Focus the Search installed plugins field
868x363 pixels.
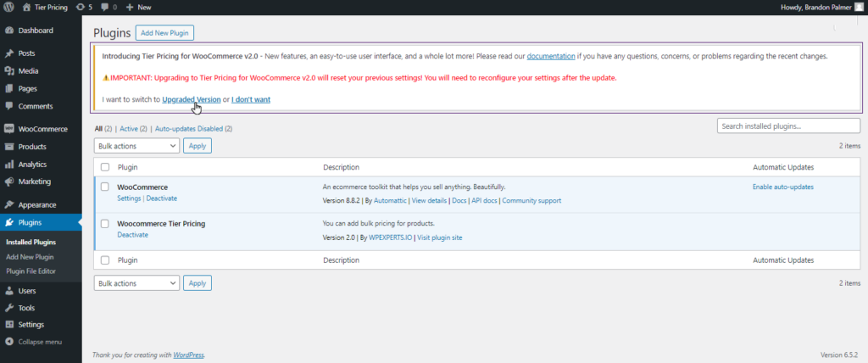(789, 126)
